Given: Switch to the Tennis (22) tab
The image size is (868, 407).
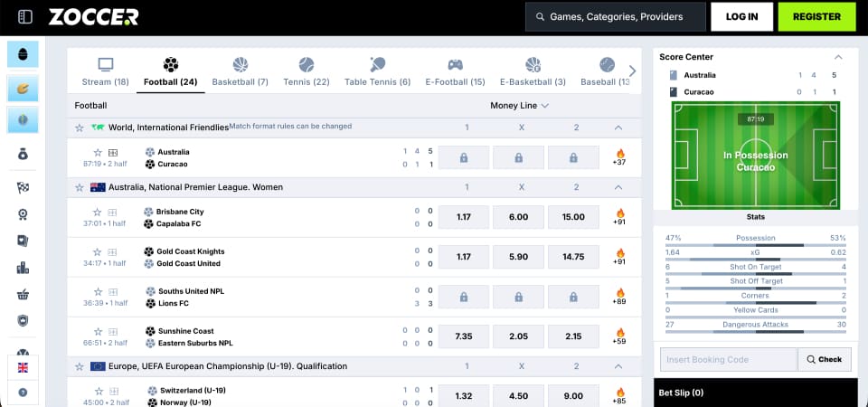Looking at the screenshot, I should coord(307,72).
